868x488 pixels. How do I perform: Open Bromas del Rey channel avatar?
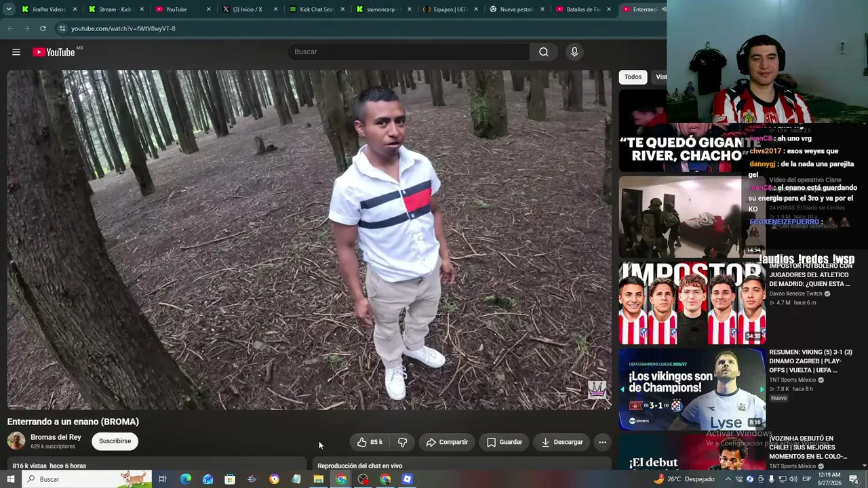point(16,441)
